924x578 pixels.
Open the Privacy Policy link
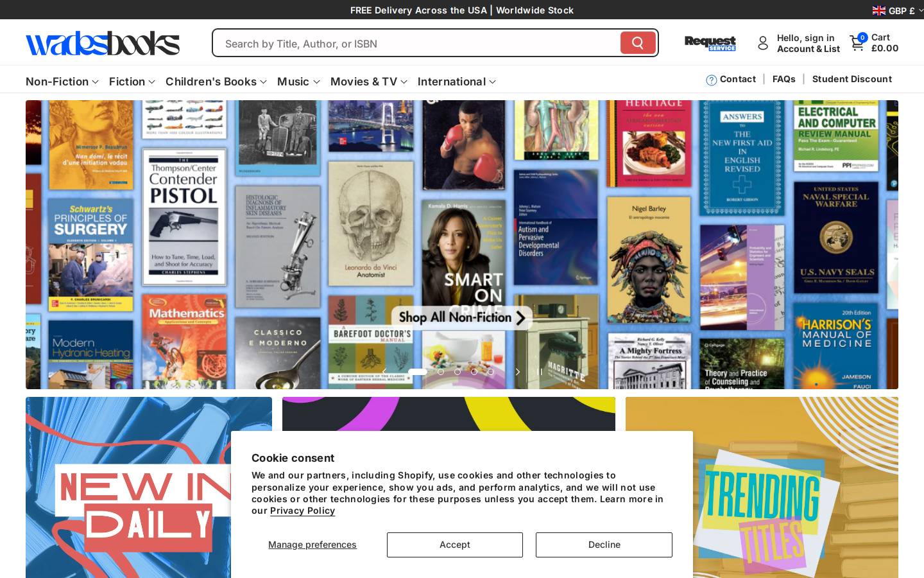coord(302,511)
